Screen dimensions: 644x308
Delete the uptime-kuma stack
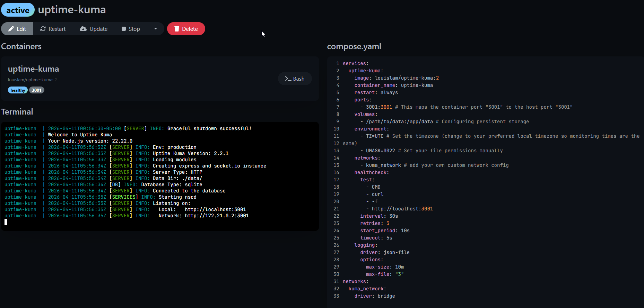point(186,29)
